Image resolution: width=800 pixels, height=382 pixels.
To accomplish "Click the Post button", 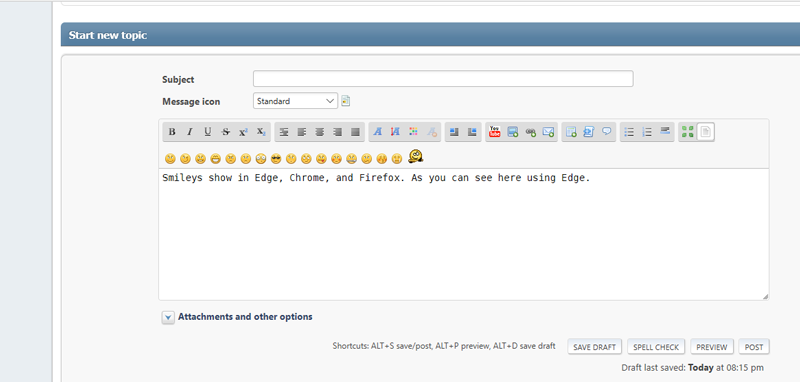I will click(754, 347).
